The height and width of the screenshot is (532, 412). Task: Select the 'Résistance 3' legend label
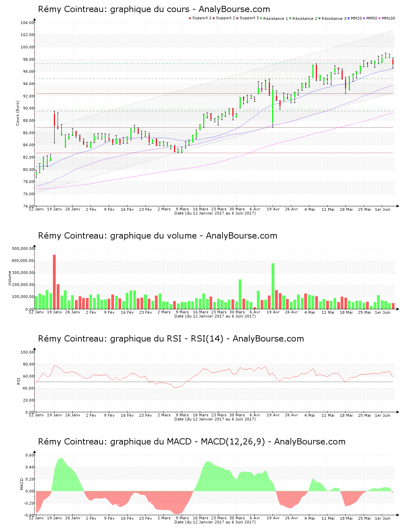point(334,19)
